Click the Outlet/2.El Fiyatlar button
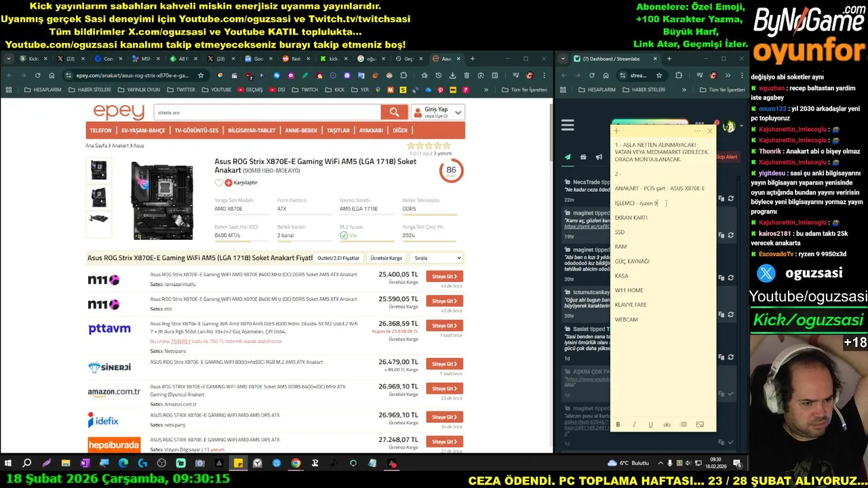The image size is (868, 488). 338,258
